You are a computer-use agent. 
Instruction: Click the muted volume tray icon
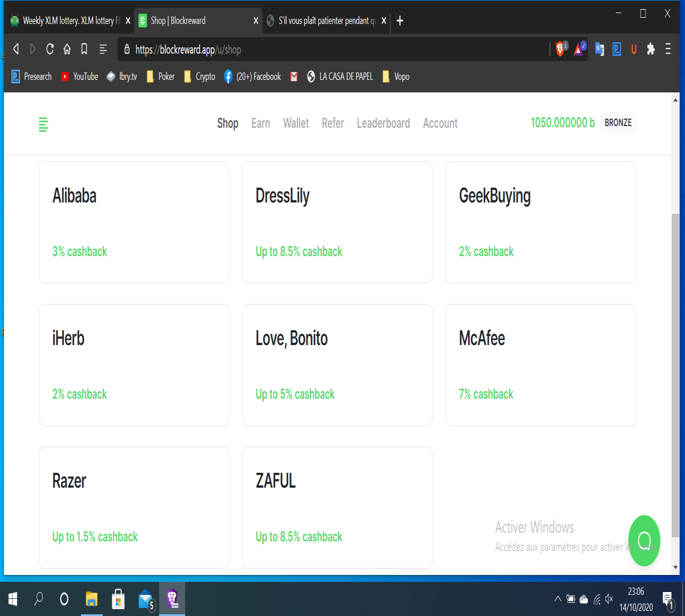[x=609, y=599]
